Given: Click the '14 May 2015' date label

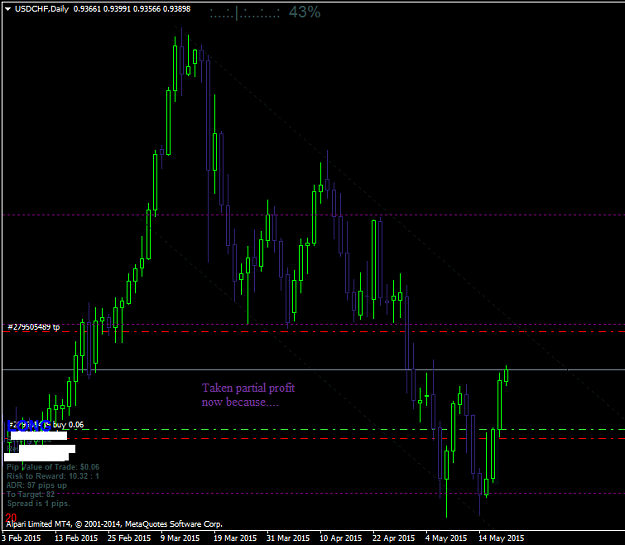Looking at the screenshot, I should [501, 538].
